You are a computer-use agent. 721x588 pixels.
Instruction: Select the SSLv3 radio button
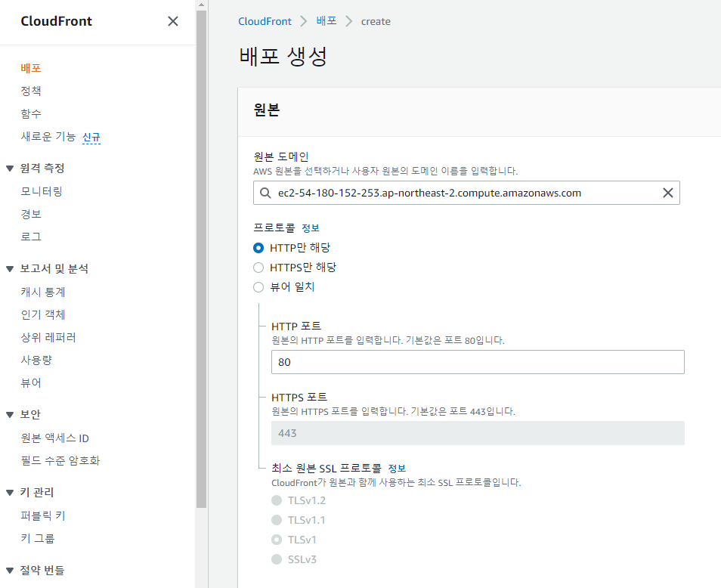click(x=277, y=559)
